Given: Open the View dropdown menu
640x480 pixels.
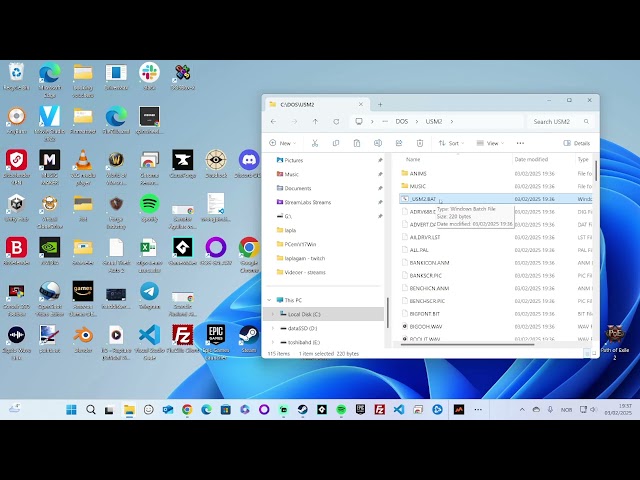Looking at the screenshot, I should point(490,143).
